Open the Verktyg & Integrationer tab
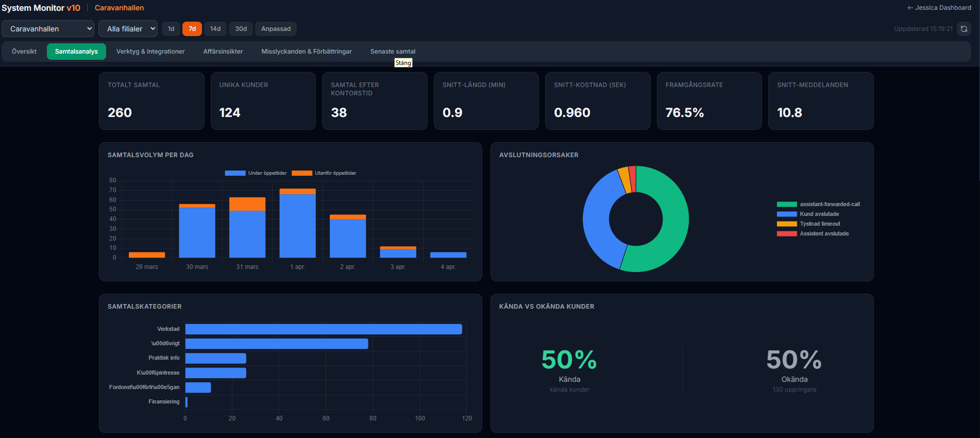980x438 pixels. pos(150,52)
